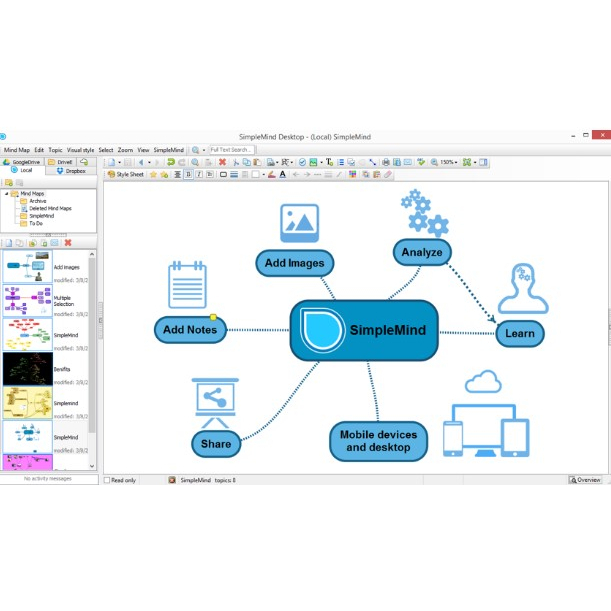Click the SimpleMind icon in status bar
Screen dimensions: 611x611
point(172,481)
